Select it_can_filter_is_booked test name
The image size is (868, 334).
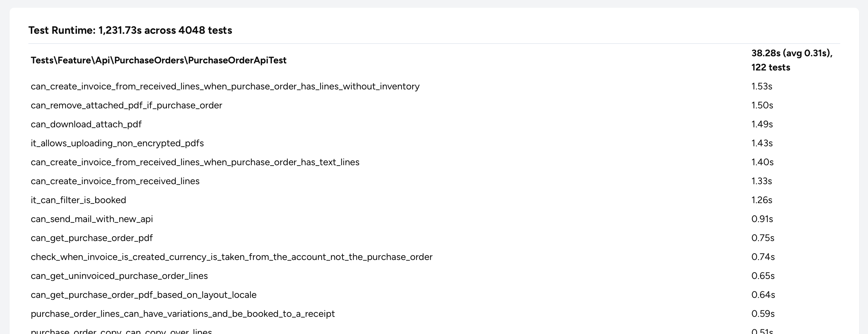(x=78, y=200)
